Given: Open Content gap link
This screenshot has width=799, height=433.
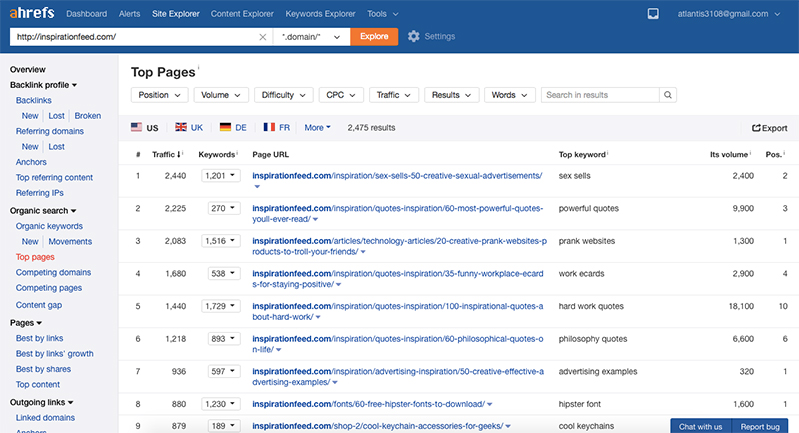Looking at the screenshot, I should point(39,305).
